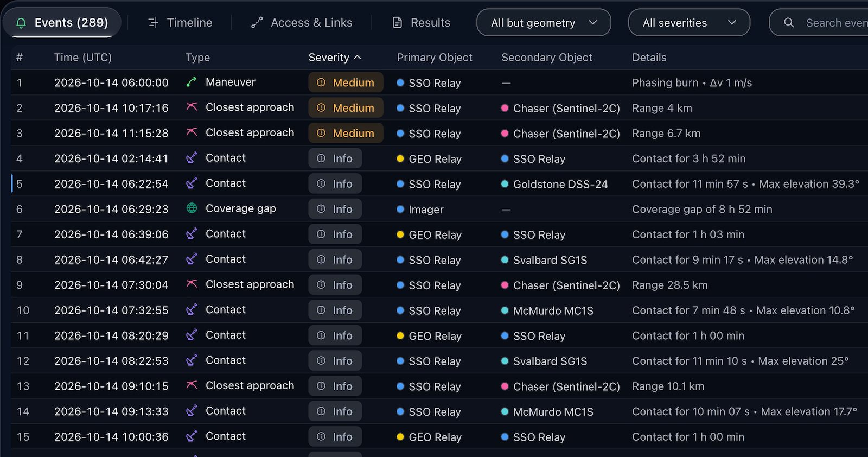This screenshot has width=868, height=457.
Task: Click the 'Phasing burn · Δv 1 m/s' details
Action: tap(692, 82)
